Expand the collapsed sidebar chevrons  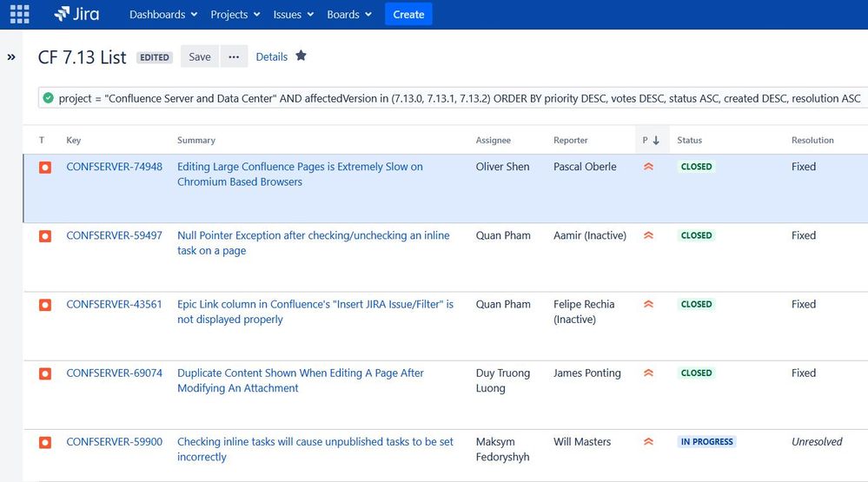11,57
